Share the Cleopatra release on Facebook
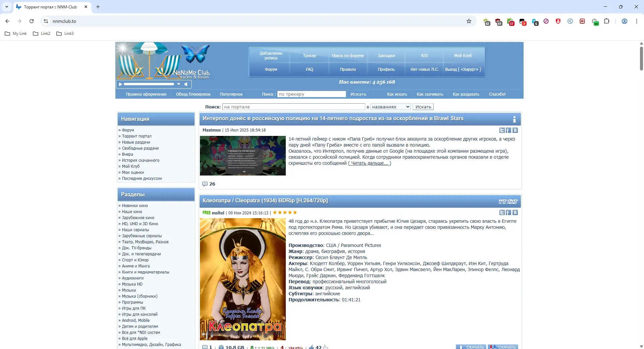Viewport: 644px width, 349px height. (x=508, y=212)
